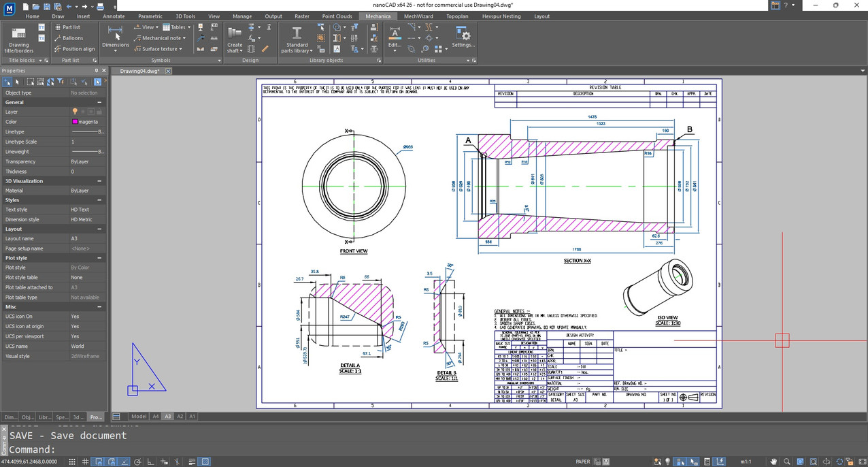
Task: Click the Thickness value field
Action: click(x=87, y=172)
